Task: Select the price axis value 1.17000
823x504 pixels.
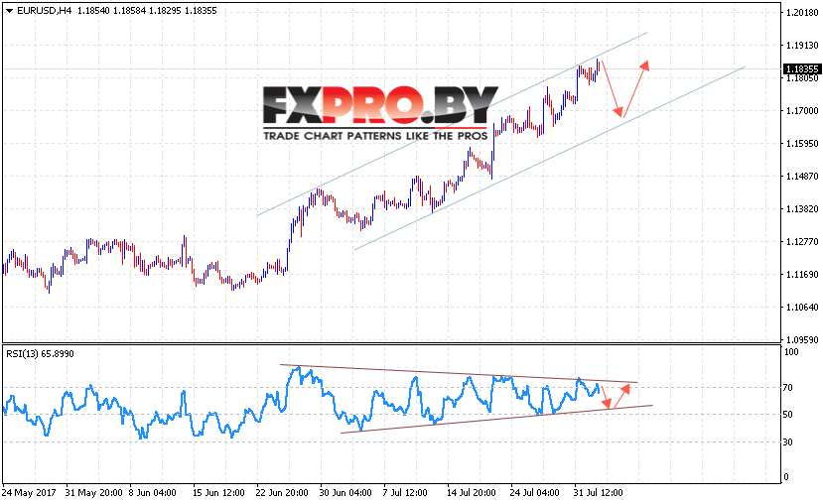Action: [x=802, y=111]
